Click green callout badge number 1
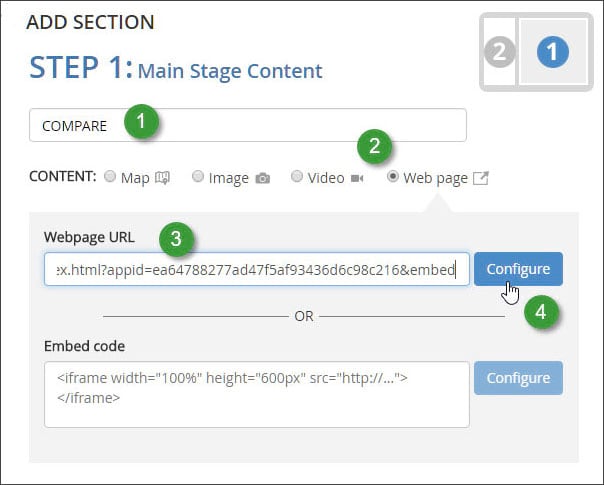 coord(141,124)
